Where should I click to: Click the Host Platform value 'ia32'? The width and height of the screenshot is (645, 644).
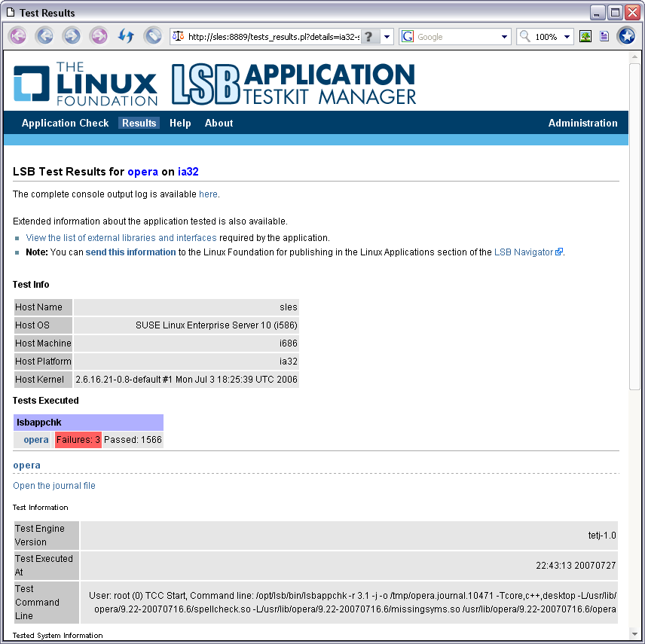289,362
